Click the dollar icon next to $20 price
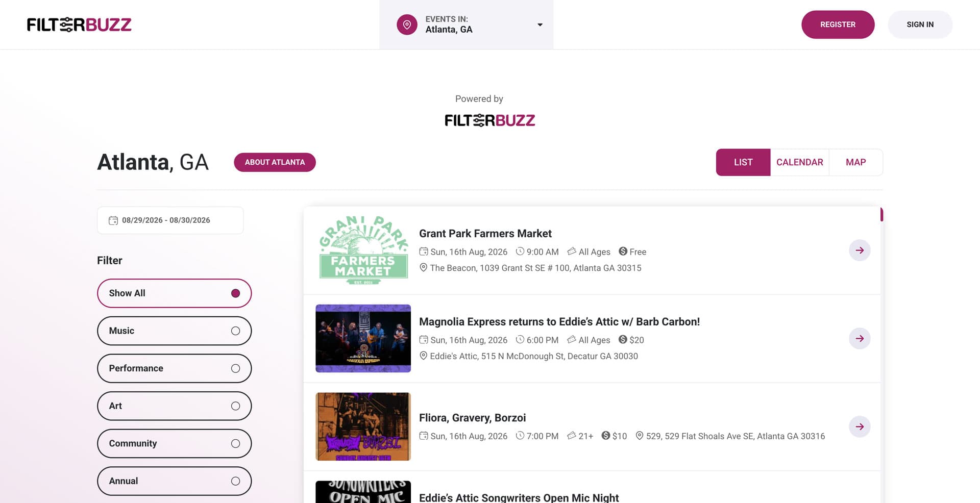Image resolution: width=980 pixels, height=503 pixels. tap(623, 339)
